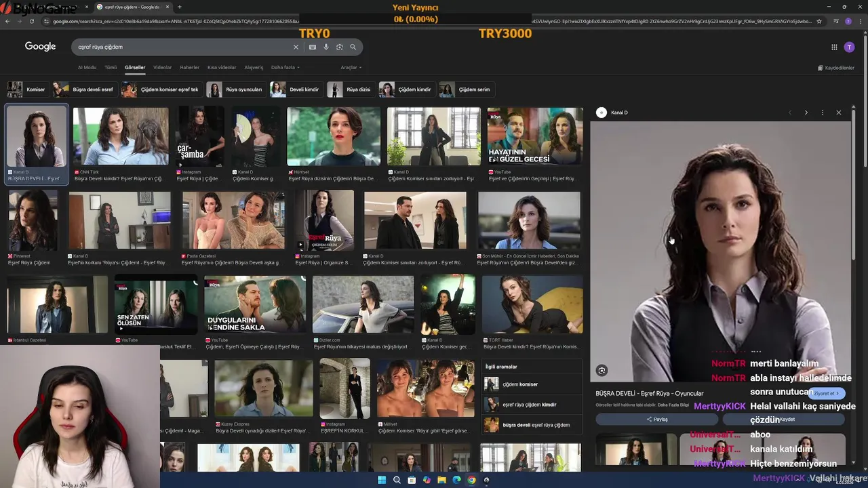868x488 pixels.
Task: Open Windows taskbar search
Action: (x=397, y=480)
